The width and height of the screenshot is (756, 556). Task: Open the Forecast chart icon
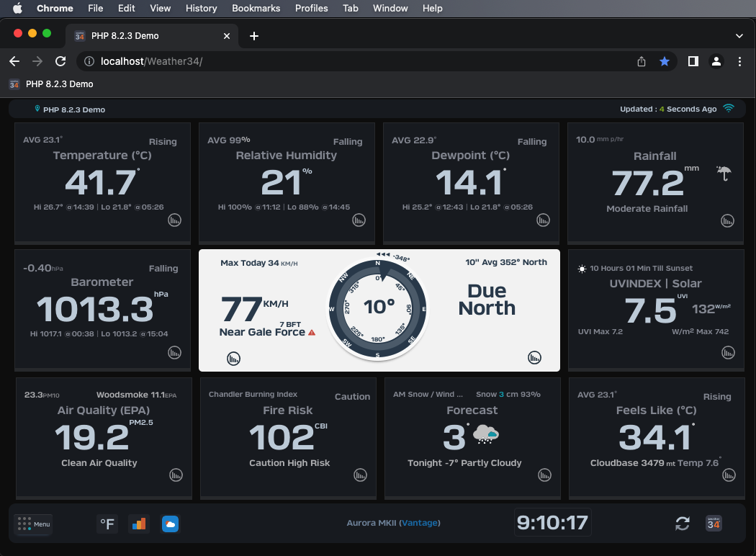coord(544,475)
